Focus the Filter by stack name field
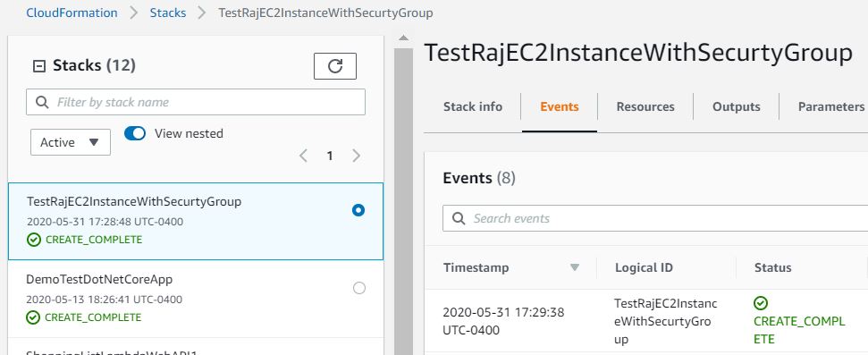 pyautogui.click(x=196, y=102)
